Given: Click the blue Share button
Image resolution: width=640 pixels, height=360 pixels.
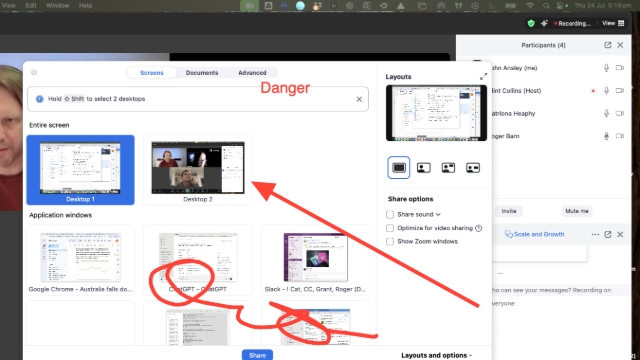Looking at the screenshot, I should click(x=258, y=355).
